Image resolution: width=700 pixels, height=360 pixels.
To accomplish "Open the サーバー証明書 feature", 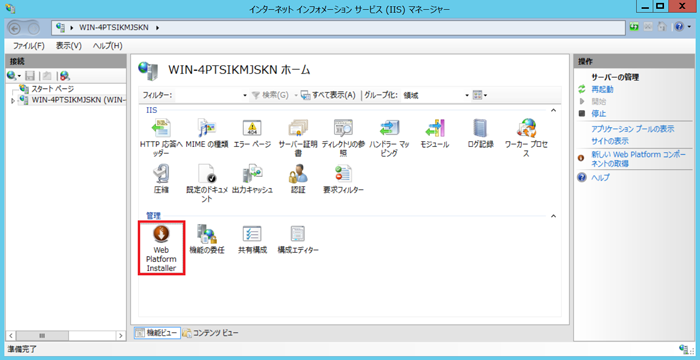I will point(298,138).
